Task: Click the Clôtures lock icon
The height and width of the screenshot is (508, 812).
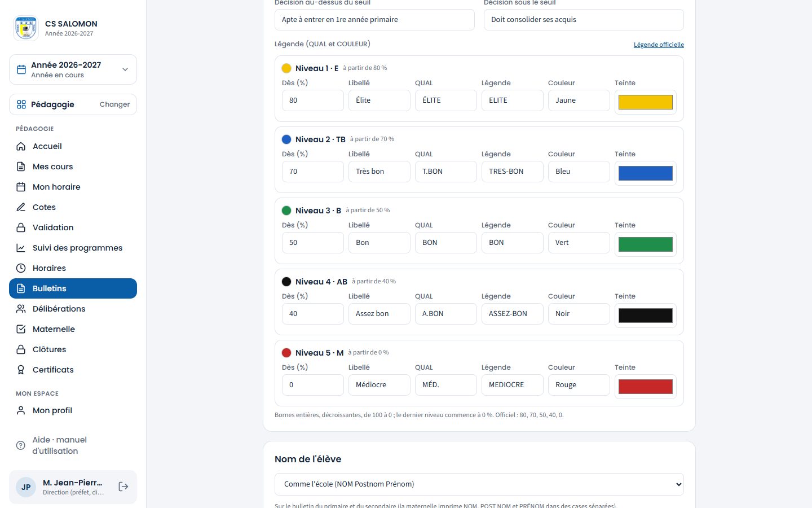Action: pyautogui.click(x=21, y=349)
